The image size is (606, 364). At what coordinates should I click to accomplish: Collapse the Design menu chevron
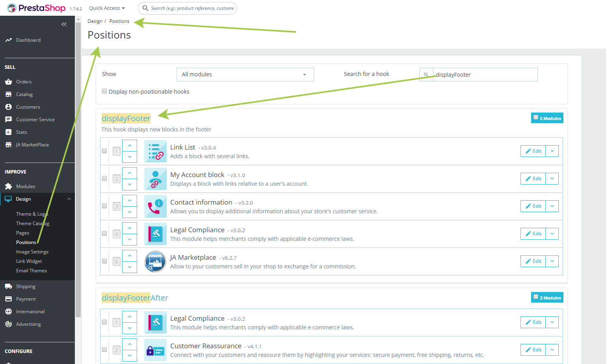click(x=69, y=199)
